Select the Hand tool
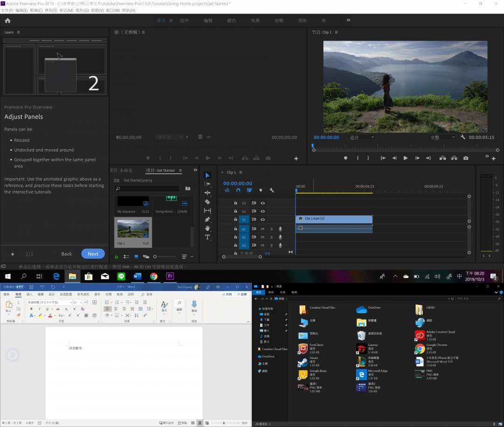504x427 pixels. (208, 228)
